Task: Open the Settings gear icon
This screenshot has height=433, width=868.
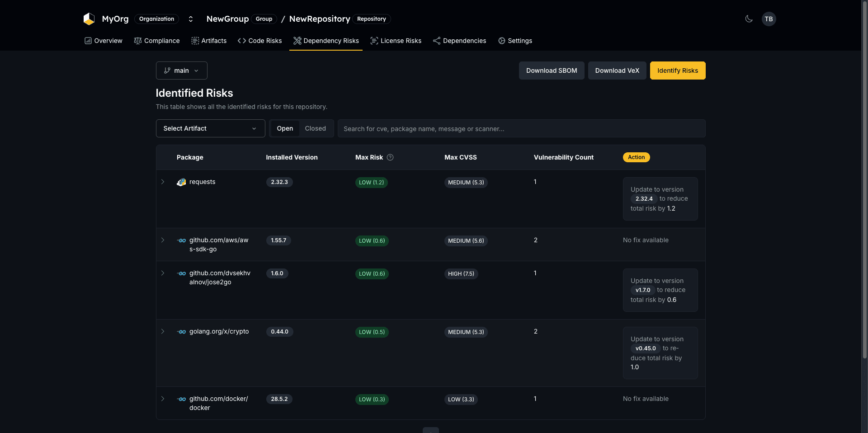Action: coord(502,41)
